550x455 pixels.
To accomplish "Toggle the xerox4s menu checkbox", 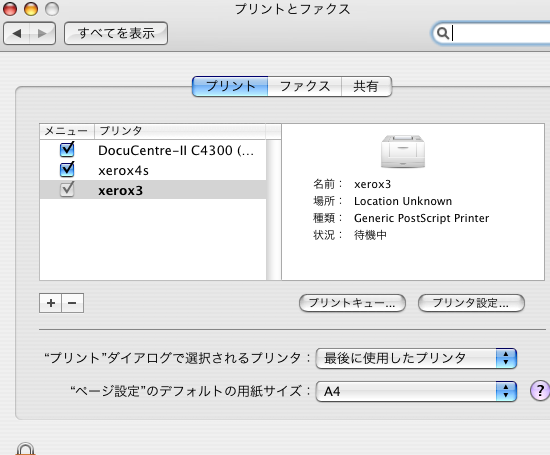I will click(x=67, y=170).
